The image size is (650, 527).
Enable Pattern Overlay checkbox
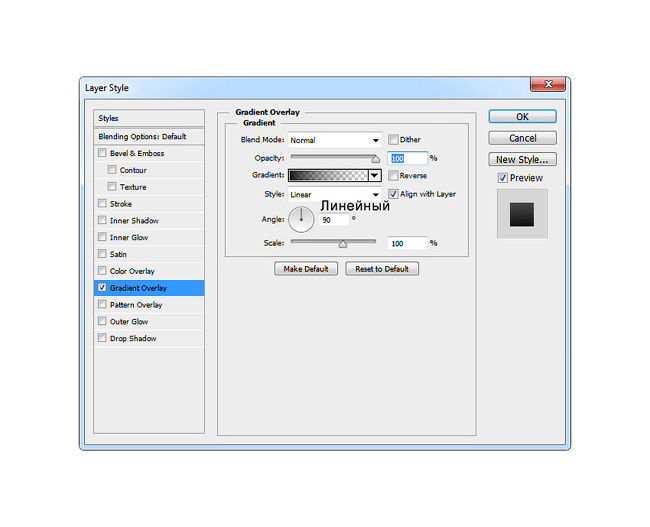102,304
